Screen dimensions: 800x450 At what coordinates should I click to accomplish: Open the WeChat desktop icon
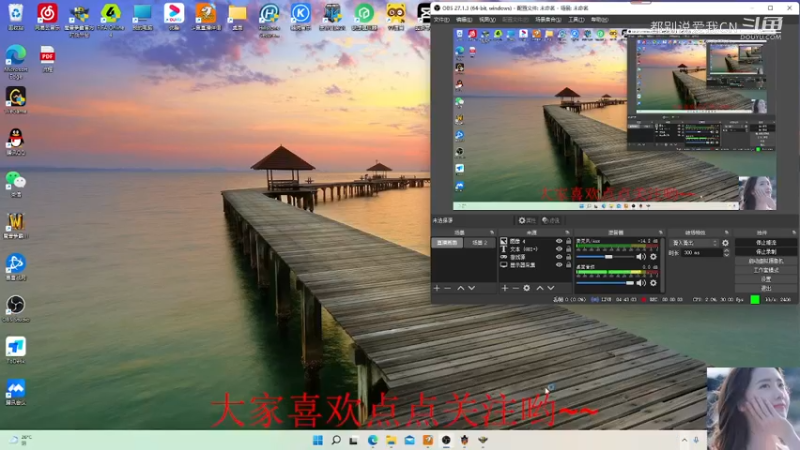point(16,184)
